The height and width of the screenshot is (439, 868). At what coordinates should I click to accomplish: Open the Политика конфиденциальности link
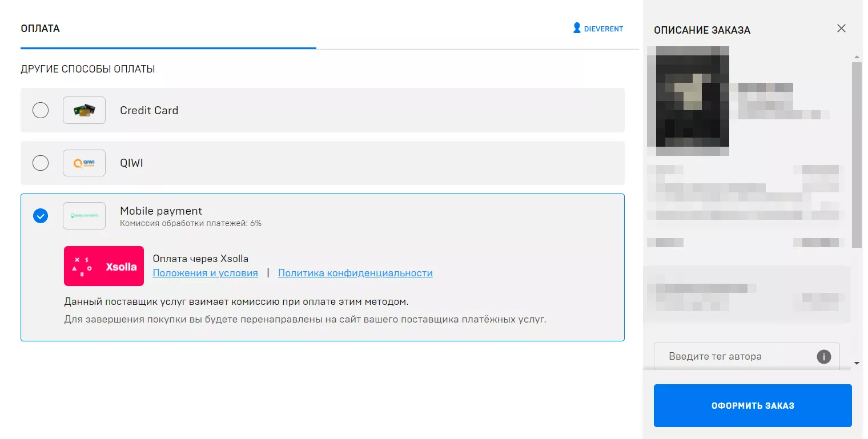pos(355,273)
